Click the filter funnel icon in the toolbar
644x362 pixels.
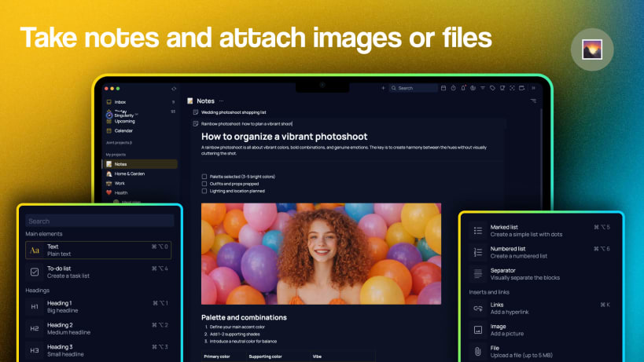(x=483, y=88)
